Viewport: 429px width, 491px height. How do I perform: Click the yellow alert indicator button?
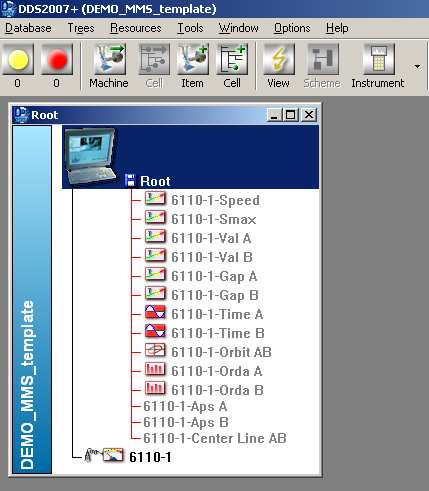18,59
